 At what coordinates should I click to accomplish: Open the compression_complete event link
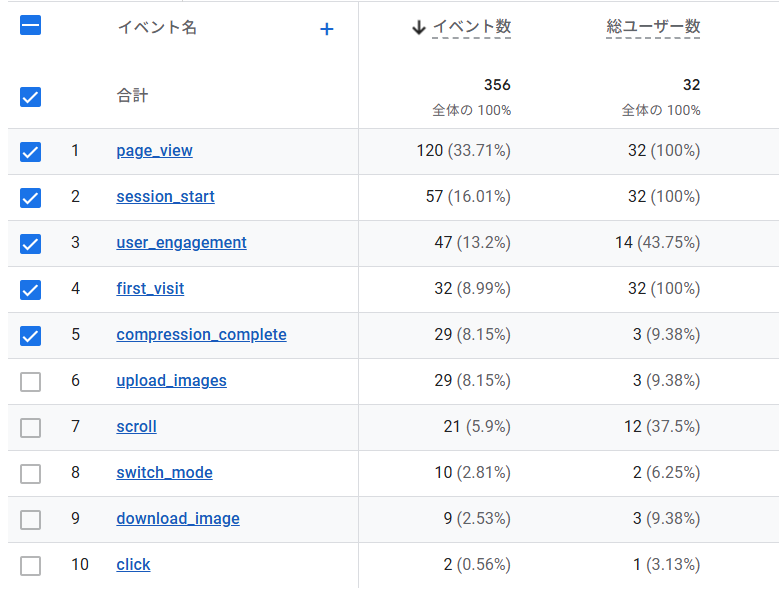tap(201, 334)
